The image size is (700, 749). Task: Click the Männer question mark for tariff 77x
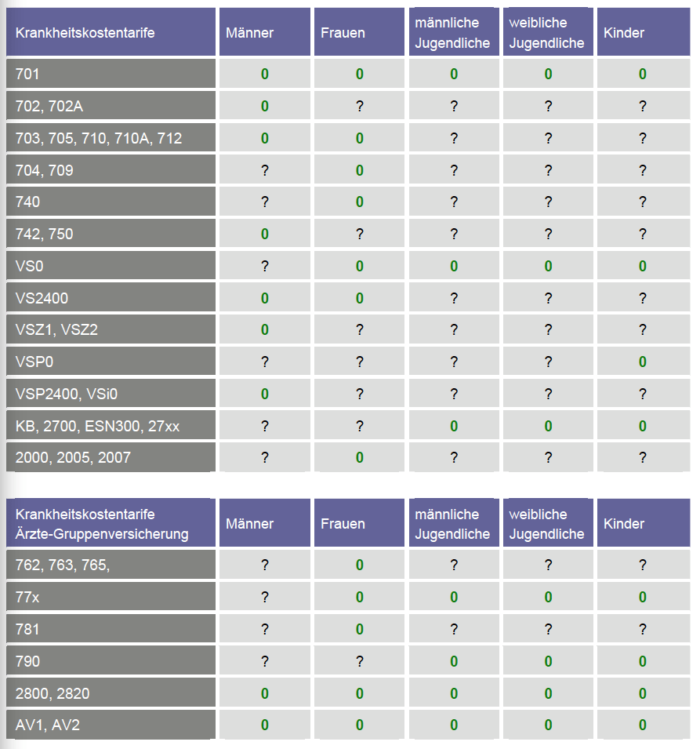pos(265,597)
